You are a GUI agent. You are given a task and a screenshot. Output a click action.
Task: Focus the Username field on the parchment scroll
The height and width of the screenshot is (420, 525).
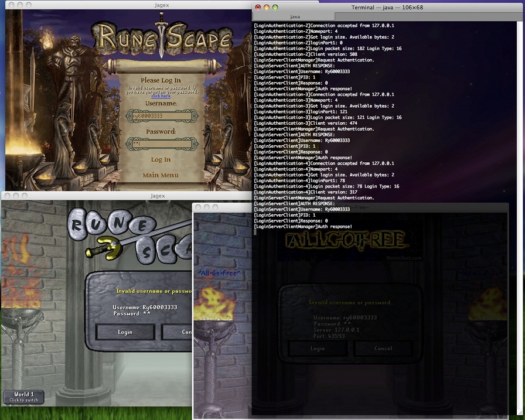162,116
